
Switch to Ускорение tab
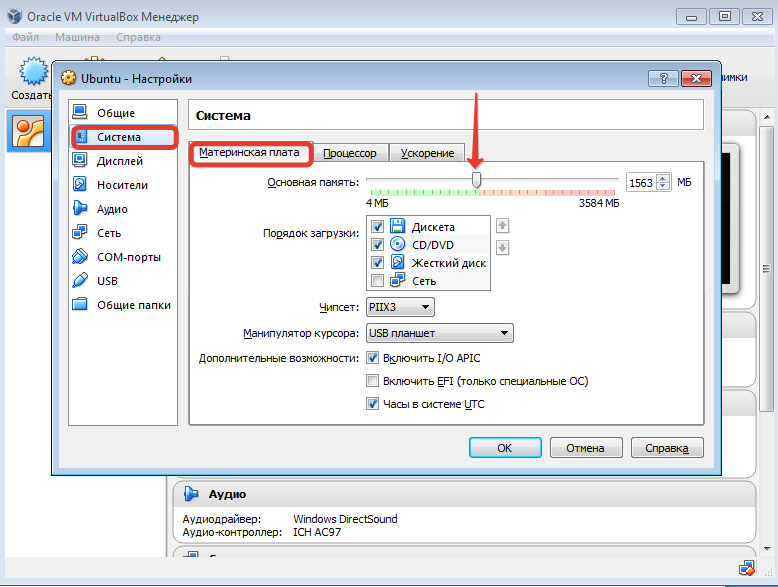pyautogui.click(x=427, y=153)
